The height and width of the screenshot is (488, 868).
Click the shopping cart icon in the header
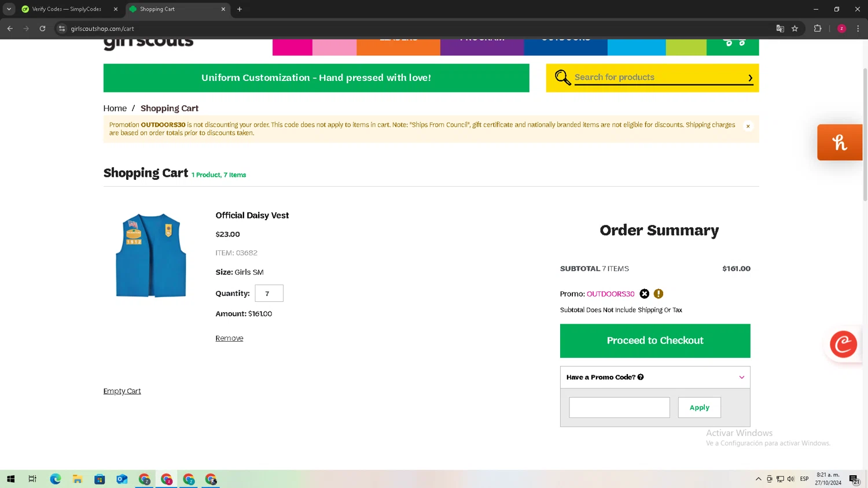point(733,44)
